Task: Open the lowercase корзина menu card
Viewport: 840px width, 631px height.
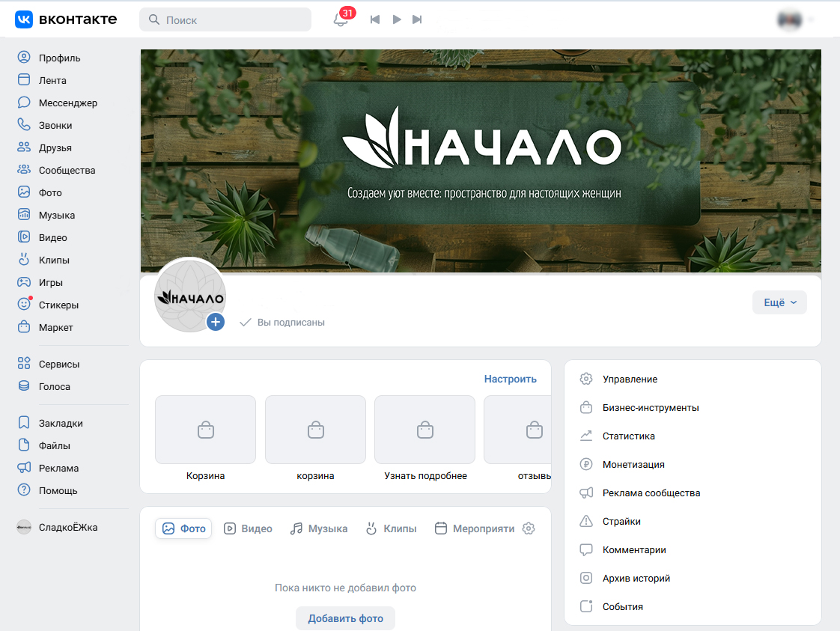Action: [x=315, y=438]
